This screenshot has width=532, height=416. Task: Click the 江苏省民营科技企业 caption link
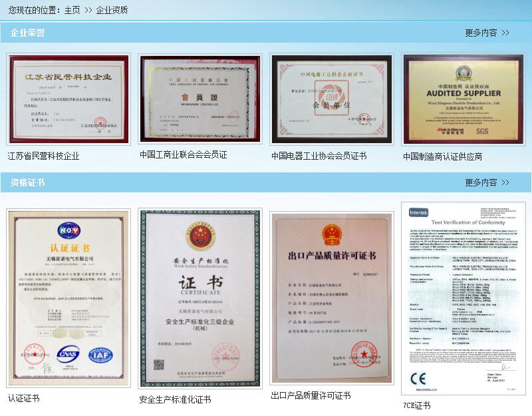pos(43,156)
